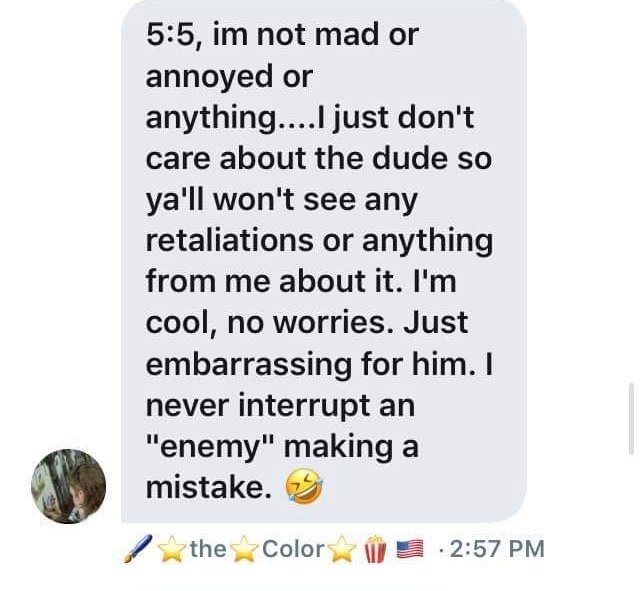Open the sender's circular profile picture
This screenshot has width=640, height=591.
(69, 486)
